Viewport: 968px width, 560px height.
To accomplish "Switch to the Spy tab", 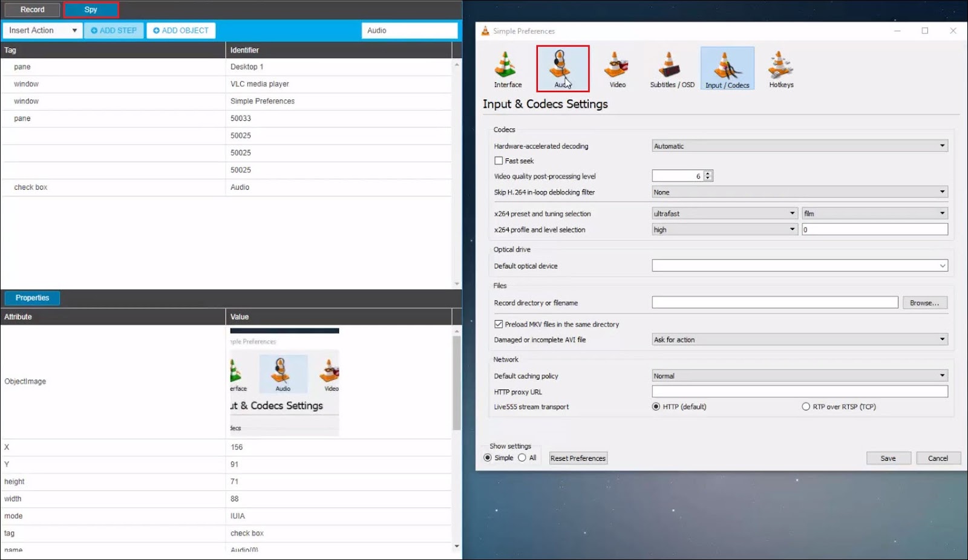I will click(91, 10).
